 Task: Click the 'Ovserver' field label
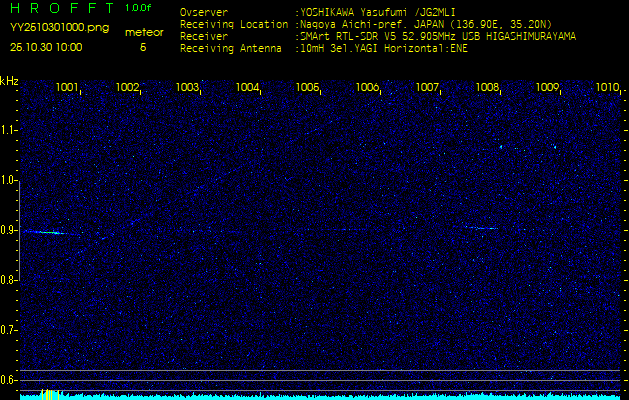coord(204,12)
